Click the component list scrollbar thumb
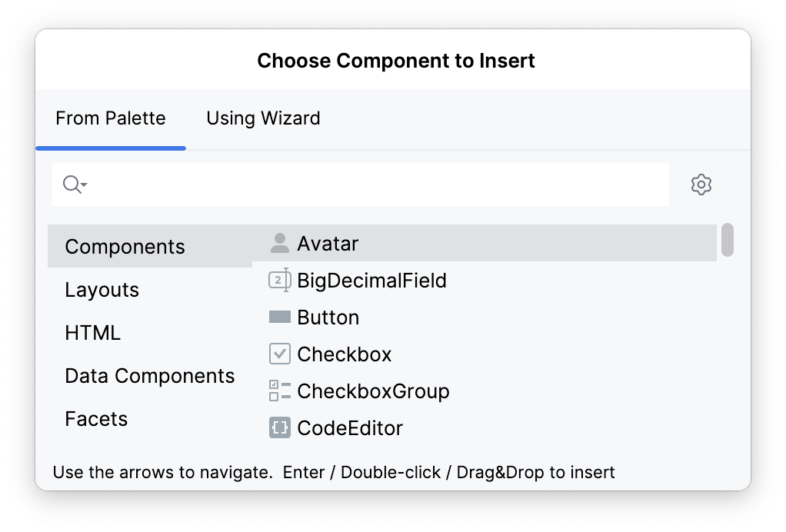The width and height of the screenshot is (786, 532). coord(727,240)
